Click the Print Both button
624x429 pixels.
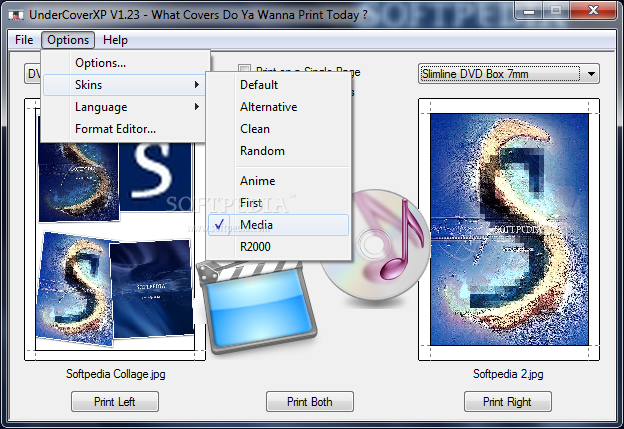tap(310, 402)
